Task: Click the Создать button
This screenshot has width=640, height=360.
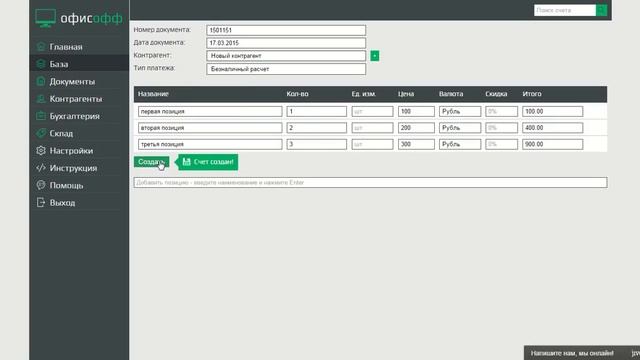Action: pyautogui.click(x=151, y=162)
